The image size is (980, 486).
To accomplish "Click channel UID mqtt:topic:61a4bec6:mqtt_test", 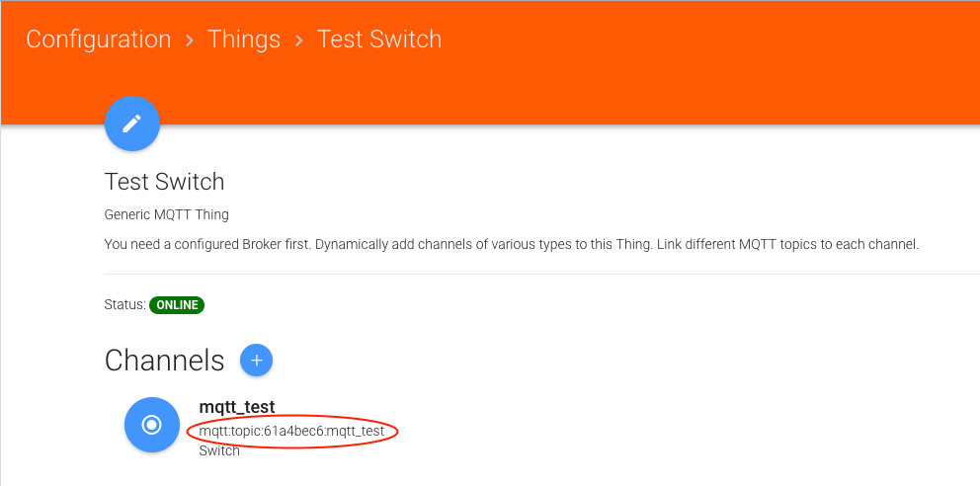I will coord(291,432).
